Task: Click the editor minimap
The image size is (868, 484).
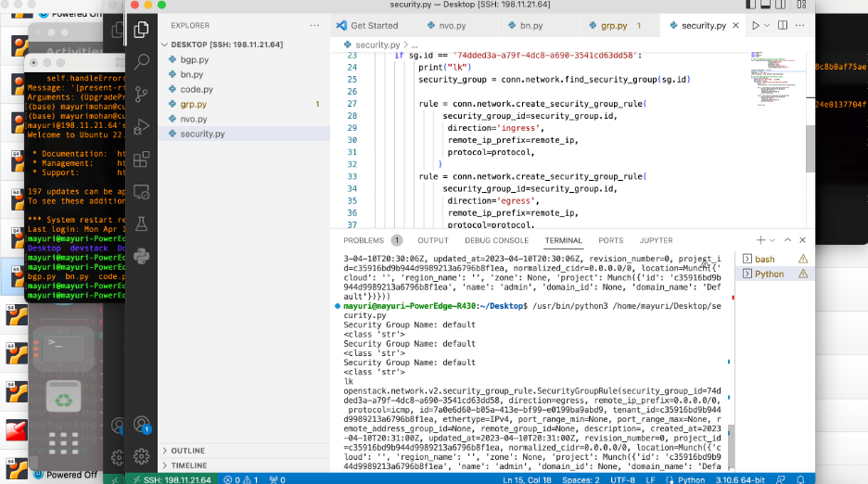Action: (777, 78)
